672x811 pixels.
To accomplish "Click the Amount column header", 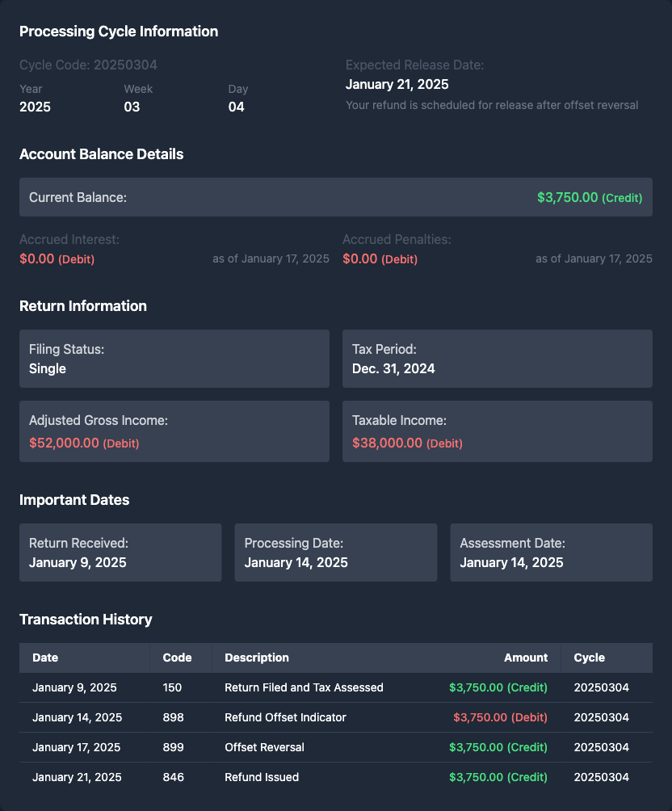I will coord(526,658).
